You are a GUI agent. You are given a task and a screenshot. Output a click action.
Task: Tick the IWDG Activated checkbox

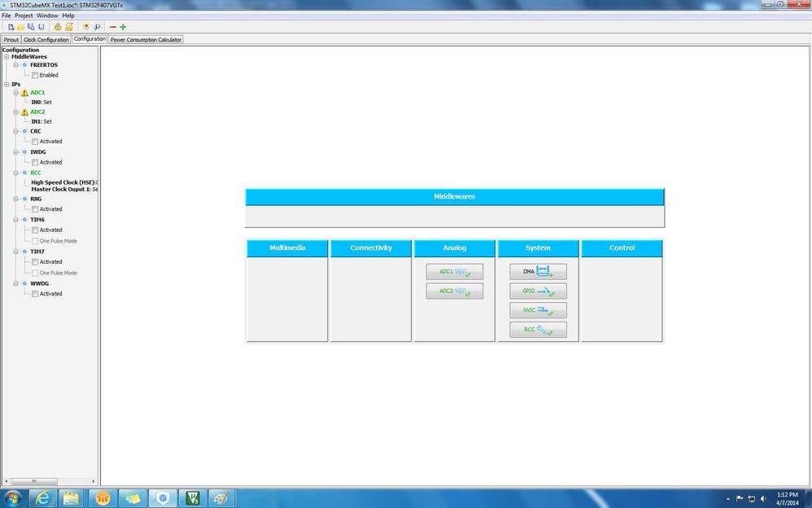tap(35, 162)
